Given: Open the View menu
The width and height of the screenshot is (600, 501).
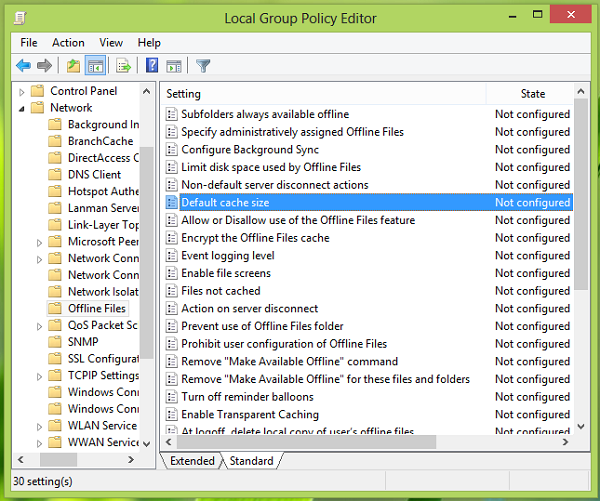Looking at the screenshot, I should 111,42.
